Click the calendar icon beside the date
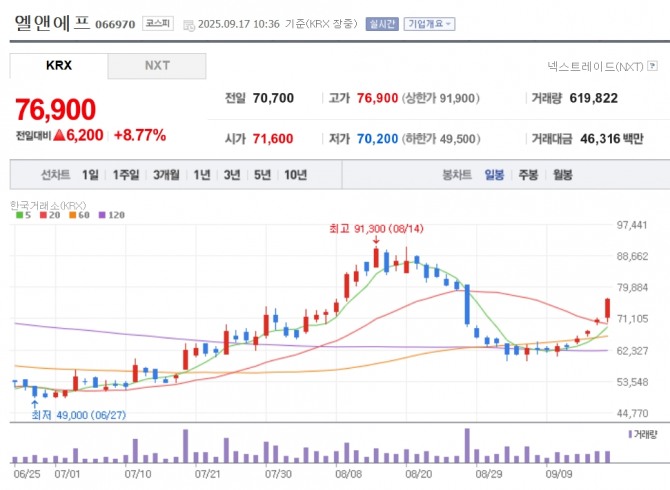This screenshot has height=490, width=670. pos(188,23)
